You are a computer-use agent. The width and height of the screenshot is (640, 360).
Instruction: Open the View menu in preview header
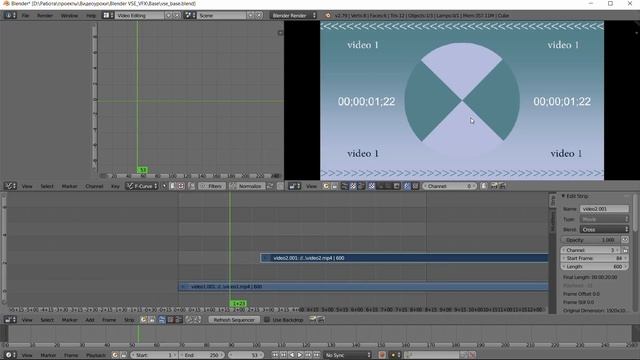(311, 186)
